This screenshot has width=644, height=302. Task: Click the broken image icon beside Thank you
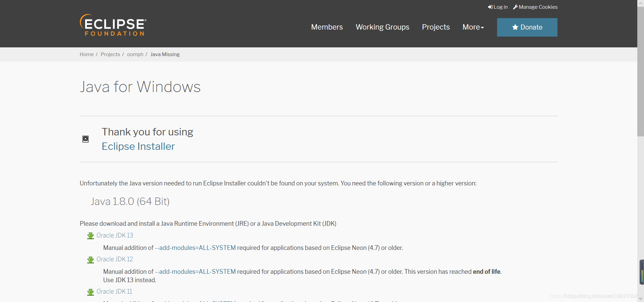[x=86, y=139]
